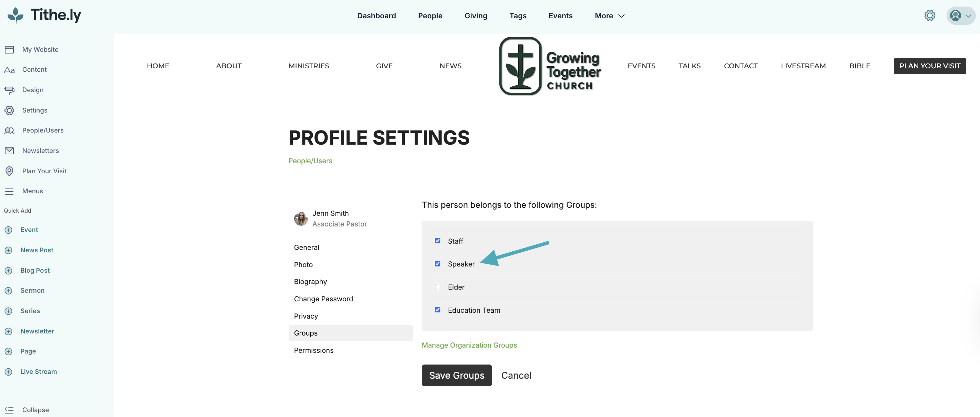
Task: Collapse the left sidebar
Action: click(27, 410)
